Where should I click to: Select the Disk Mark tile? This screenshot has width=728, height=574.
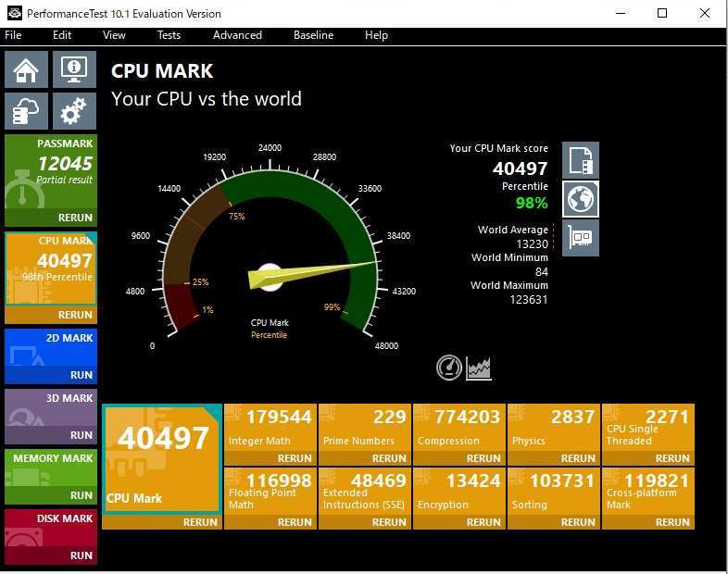(51, 529)
